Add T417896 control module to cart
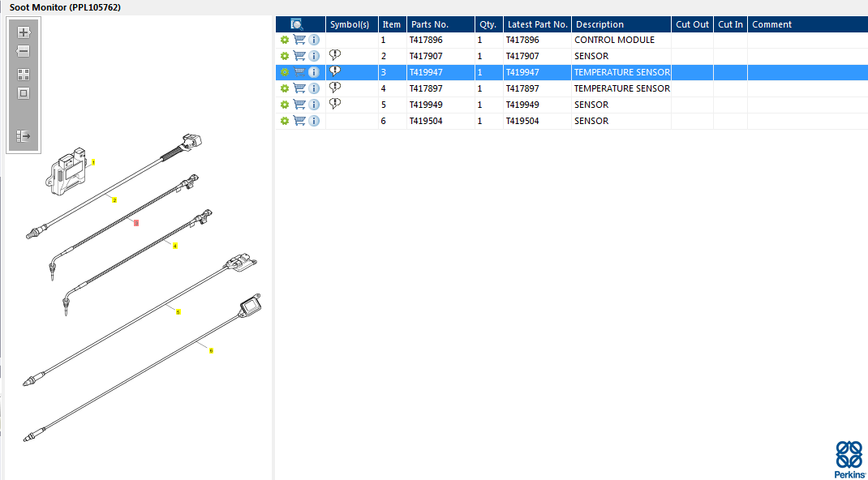This screenshot has width=868, height=480. click(299, 40)
